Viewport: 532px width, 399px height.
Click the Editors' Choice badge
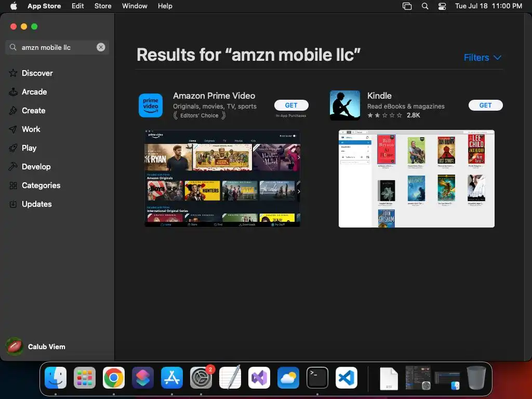[199, 115]
